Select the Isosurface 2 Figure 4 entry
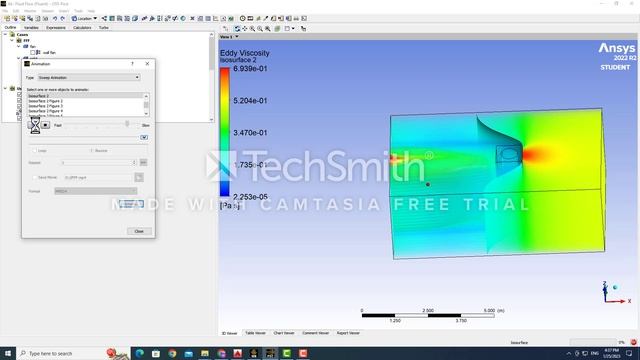The height and width of the screenshot is (360, 640). pos(85,111)
